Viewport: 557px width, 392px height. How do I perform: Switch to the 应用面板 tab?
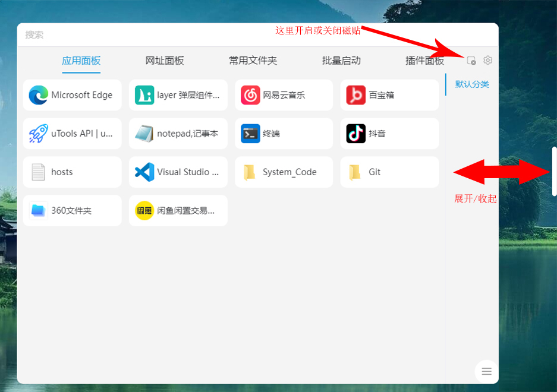point(81,61)
